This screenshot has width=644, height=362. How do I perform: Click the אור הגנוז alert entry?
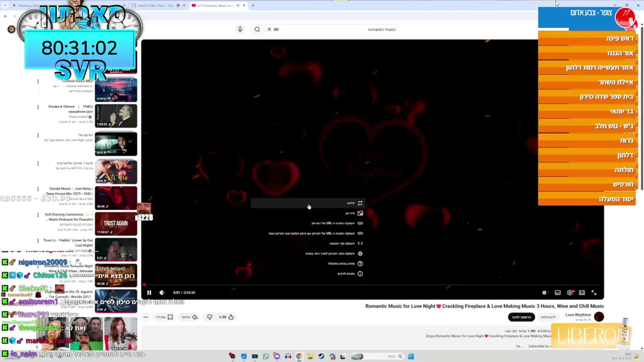click(x=587, y=53)
